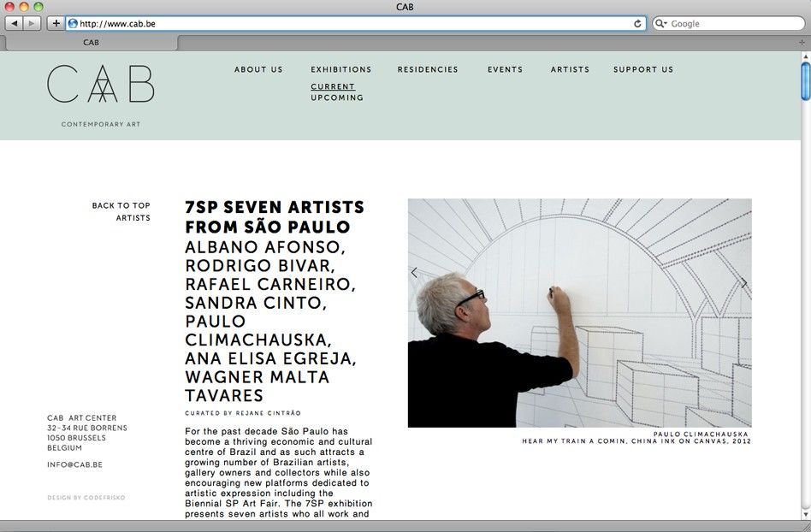Viewport: 811px width, 532px height.
Task: Click the green zoom window button
Action: [38, 7]
